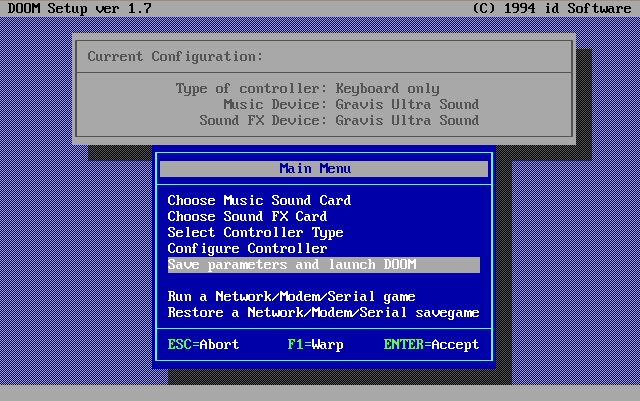The image size is (640, 401).
Task: Choose Run a Network/Modem/Serial game
Action: tap(291, 297)
